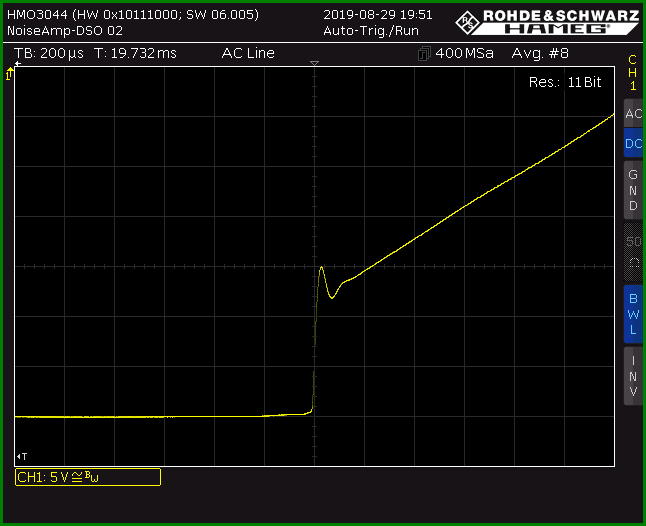Viewport: 646px width, 526px height.
Task: Click the date and time 2019-08-29 19:51
Action: point(378,15)
